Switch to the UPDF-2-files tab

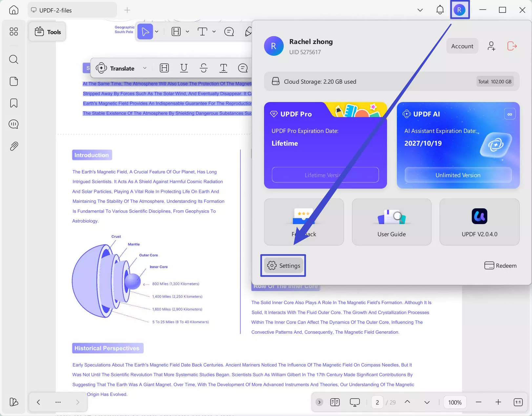pyautogui.click(x=72, y=10)
